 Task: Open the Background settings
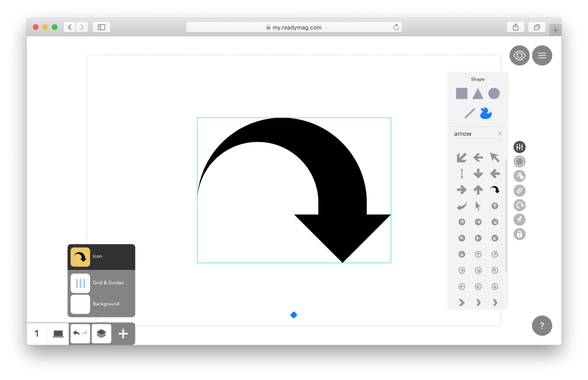coord(101,304)
